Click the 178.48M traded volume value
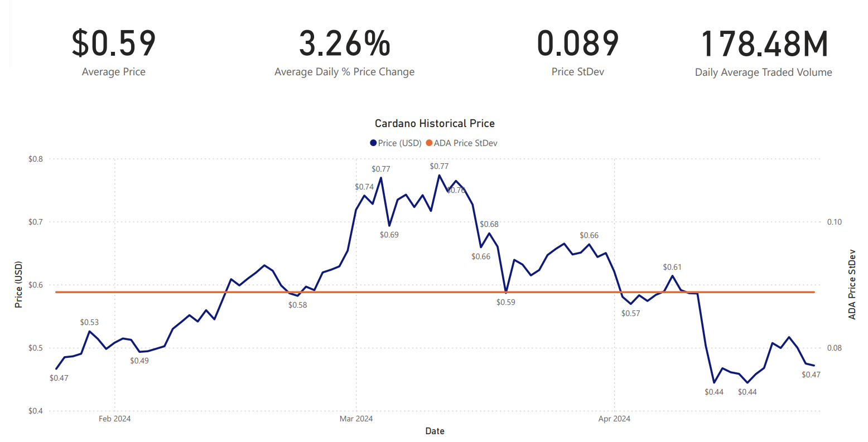 coord(764,44)
